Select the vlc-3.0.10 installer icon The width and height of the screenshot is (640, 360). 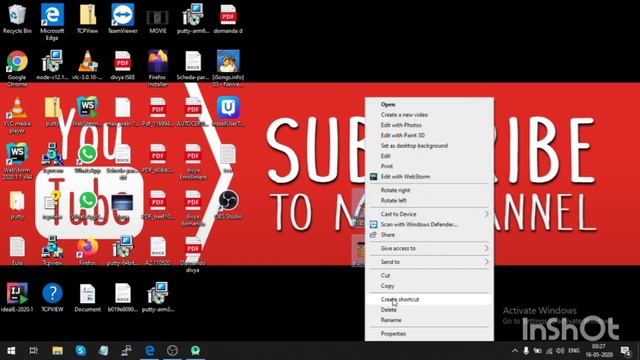(x=87, y=65)
